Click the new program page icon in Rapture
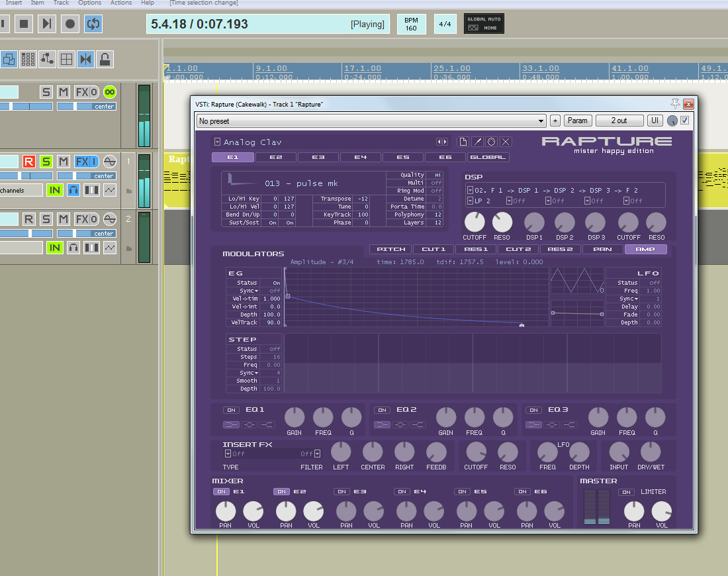The width and height of the screenshot is (728, 576). tap(463, 142)
